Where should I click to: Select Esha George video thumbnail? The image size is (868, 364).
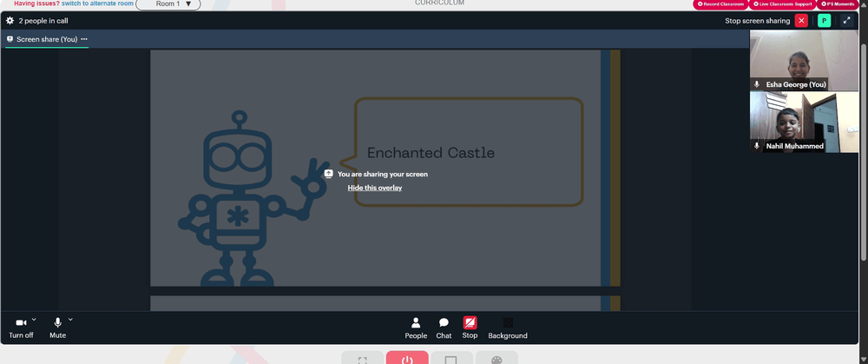804,61
